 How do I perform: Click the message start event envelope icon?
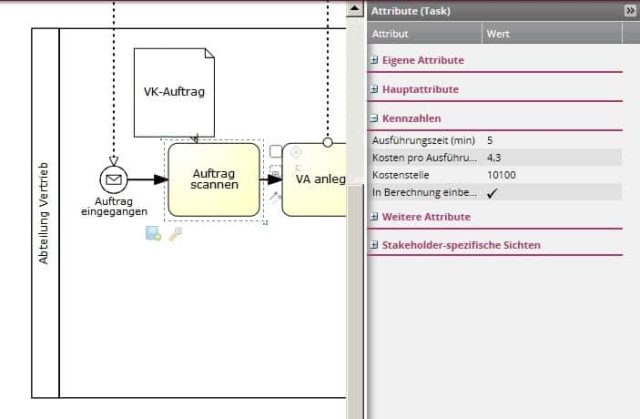click(x=114, y=180)
